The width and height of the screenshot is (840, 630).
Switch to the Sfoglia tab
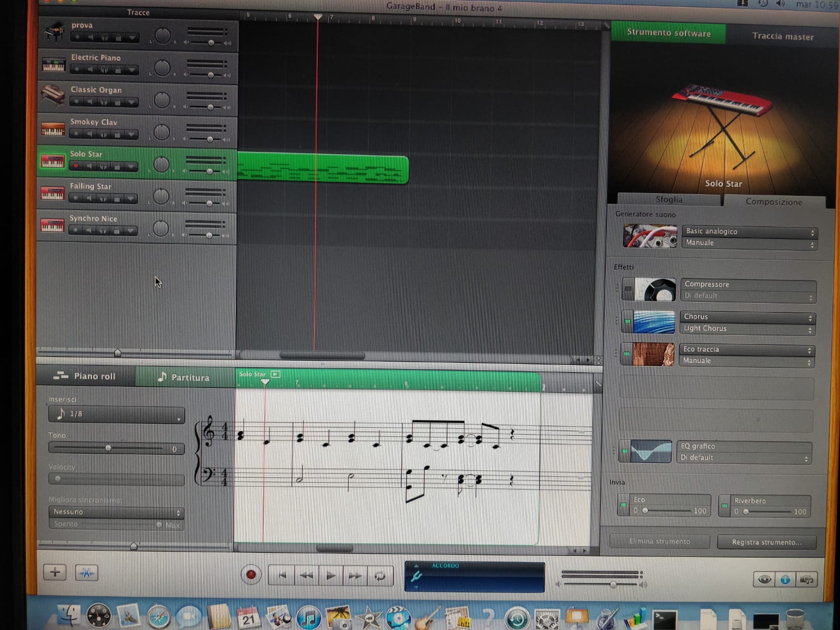click(x=669, y=199)
